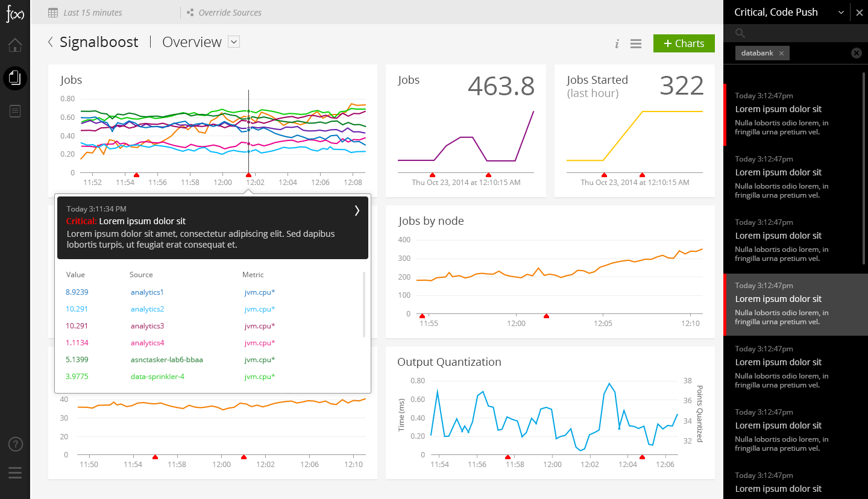
Task: Click the Value column header
Action: click(75, 275)
